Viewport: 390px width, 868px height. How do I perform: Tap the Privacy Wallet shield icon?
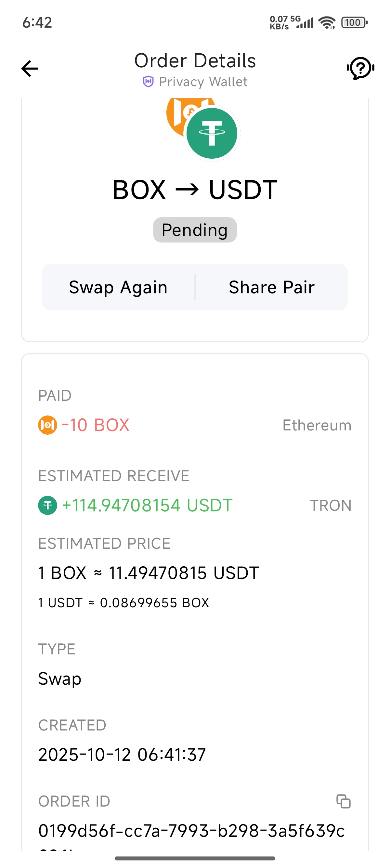(x=148, y=82)
